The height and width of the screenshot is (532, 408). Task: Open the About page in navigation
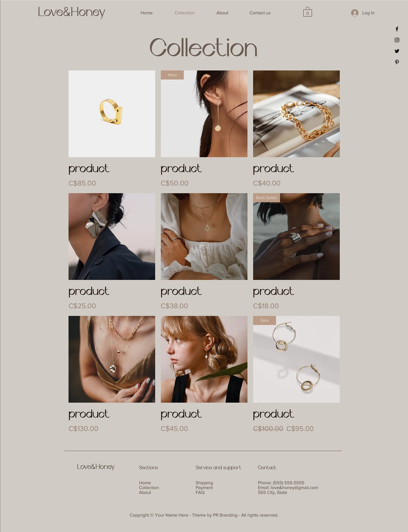tap(222, 13)
